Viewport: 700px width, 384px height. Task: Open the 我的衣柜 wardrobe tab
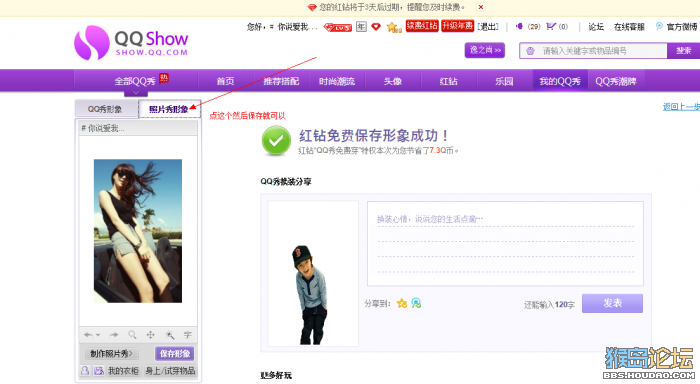pyautogui.click(x=123, y=371)
